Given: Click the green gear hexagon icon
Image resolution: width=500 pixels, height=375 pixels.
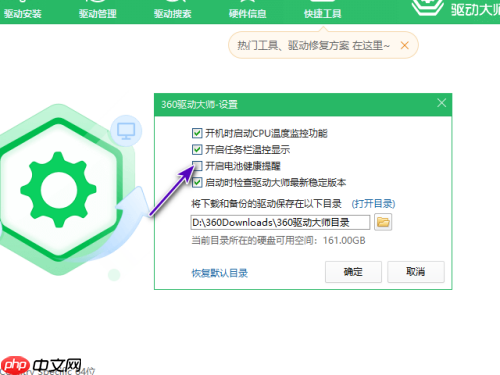Looking at the screenshot, I should tap(58, 190).
